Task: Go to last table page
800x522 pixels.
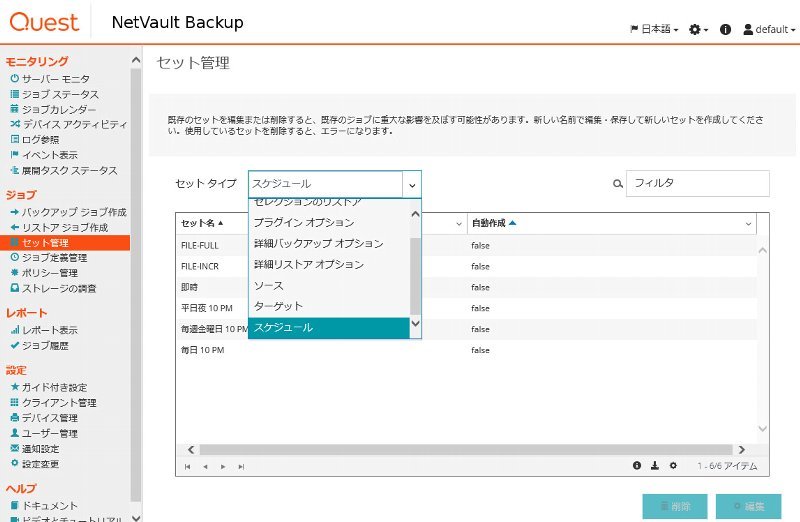Action: click(x=241, y=466)
